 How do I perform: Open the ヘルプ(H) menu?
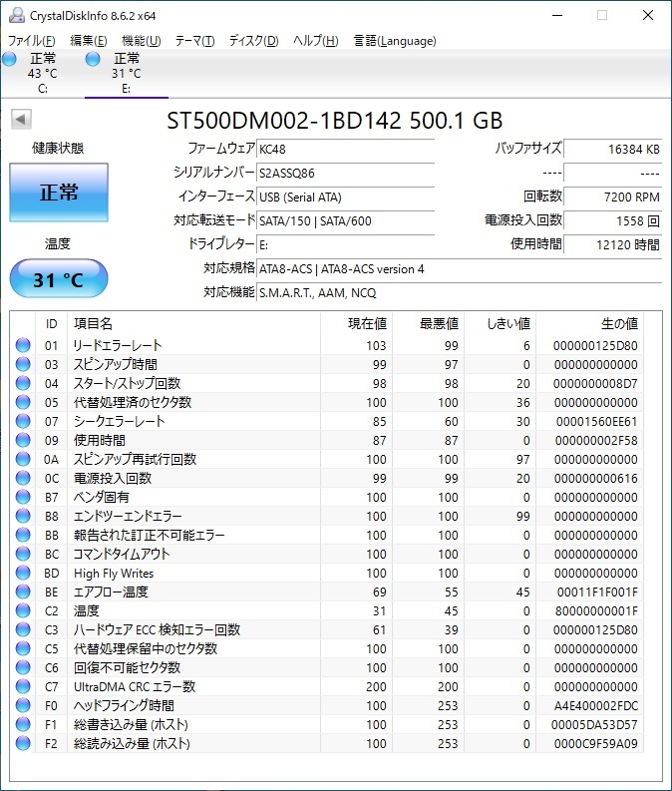(316, 41)
